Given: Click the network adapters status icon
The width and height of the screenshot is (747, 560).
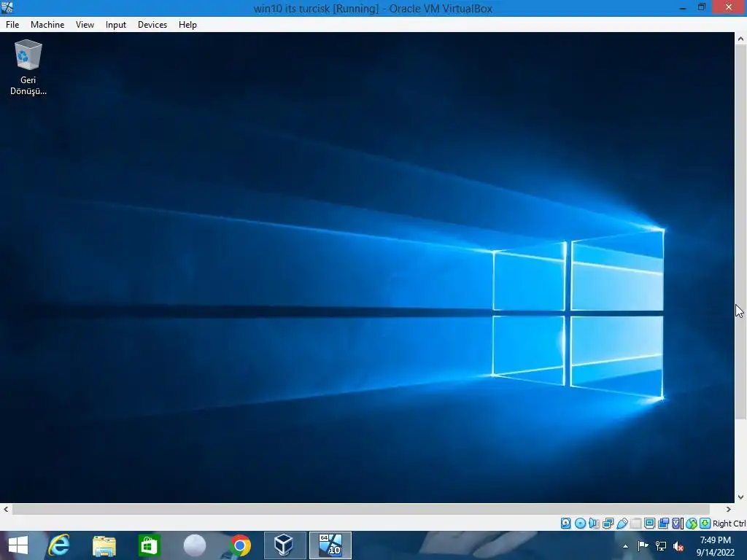Looking at the screenshot, I should pos(608,524).
